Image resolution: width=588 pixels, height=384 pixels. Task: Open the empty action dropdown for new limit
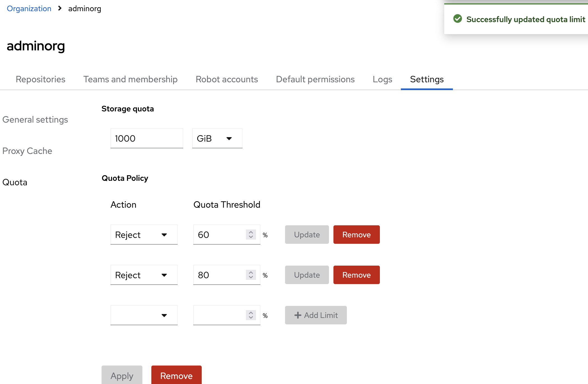[144, 315]
